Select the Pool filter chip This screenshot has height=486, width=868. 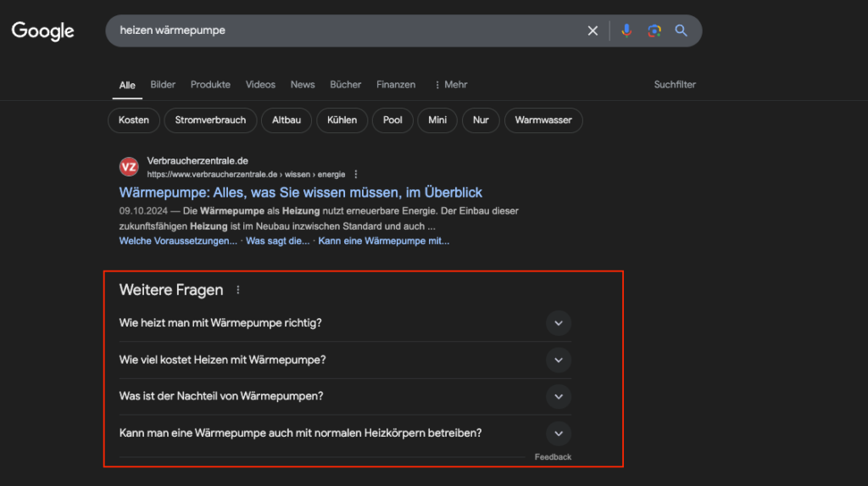point(392,120)
